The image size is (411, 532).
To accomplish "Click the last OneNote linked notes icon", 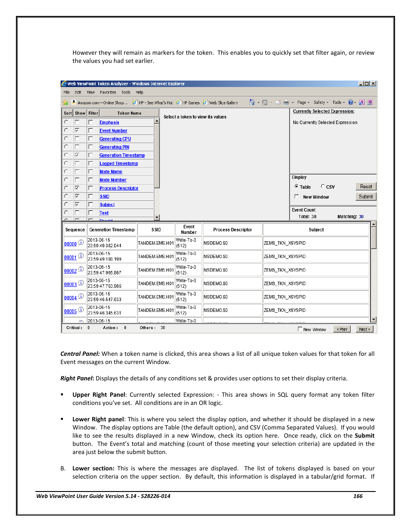I will coord(370,103).
